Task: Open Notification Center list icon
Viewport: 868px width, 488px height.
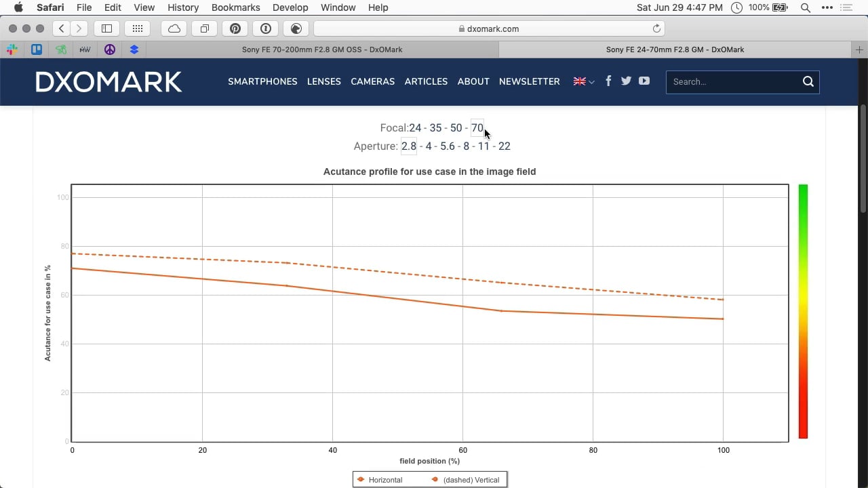Action: [846, 7]
